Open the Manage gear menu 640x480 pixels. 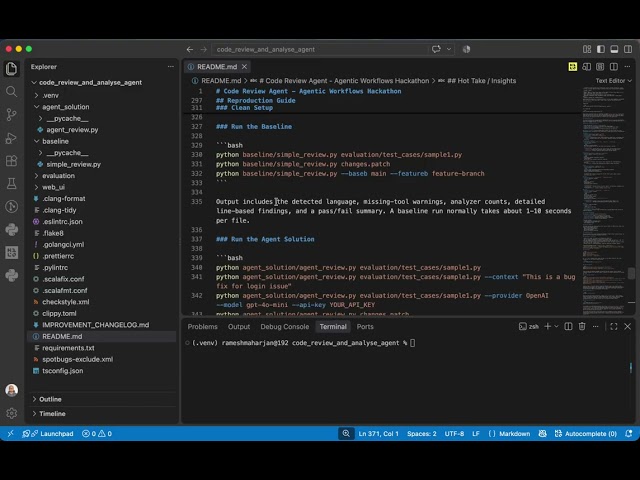tap(11, 413)
